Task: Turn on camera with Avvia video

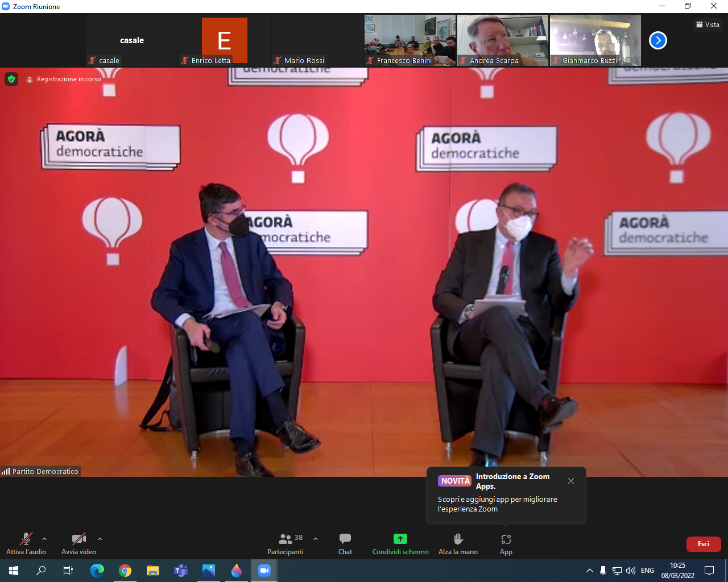Action: (78, 543)
